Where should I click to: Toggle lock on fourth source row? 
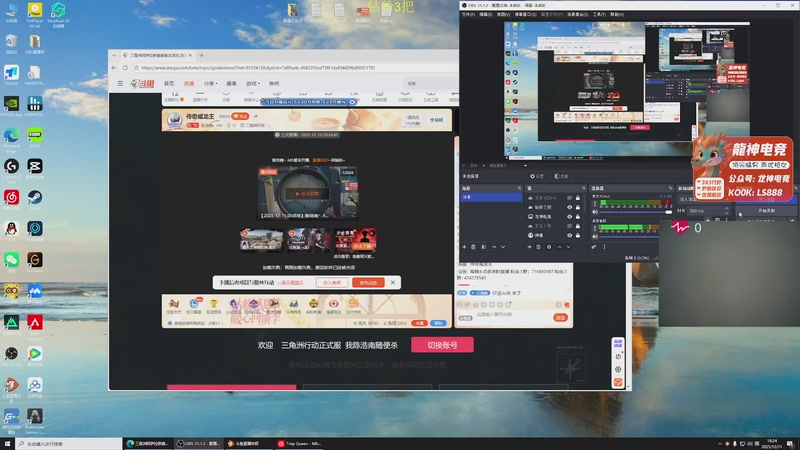coord(578,226)
